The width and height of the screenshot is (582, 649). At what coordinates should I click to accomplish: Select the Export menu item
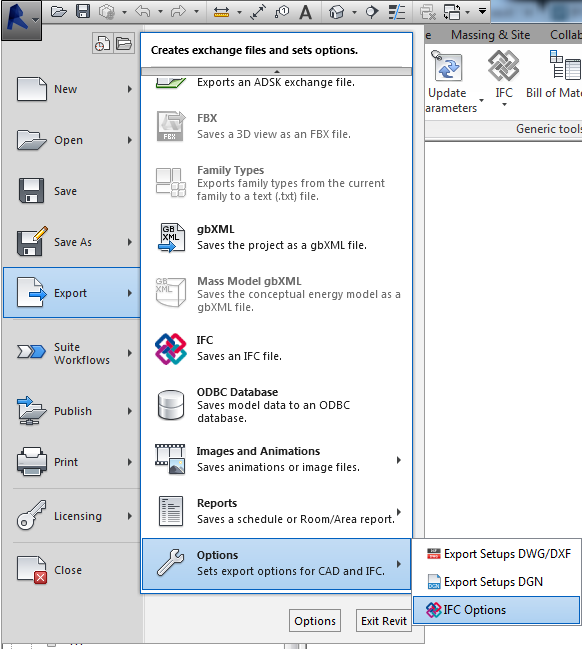coord(72,293)
